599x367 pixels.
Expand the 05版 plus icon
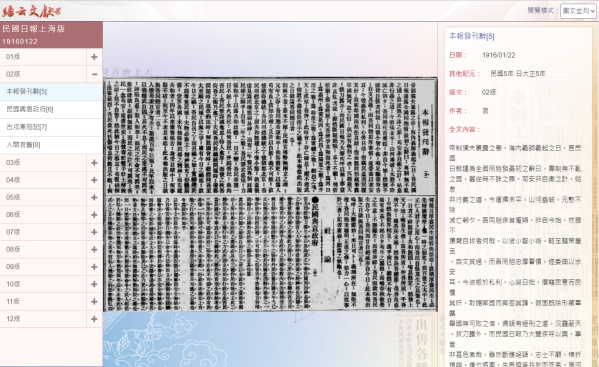(x=94, y=197)
